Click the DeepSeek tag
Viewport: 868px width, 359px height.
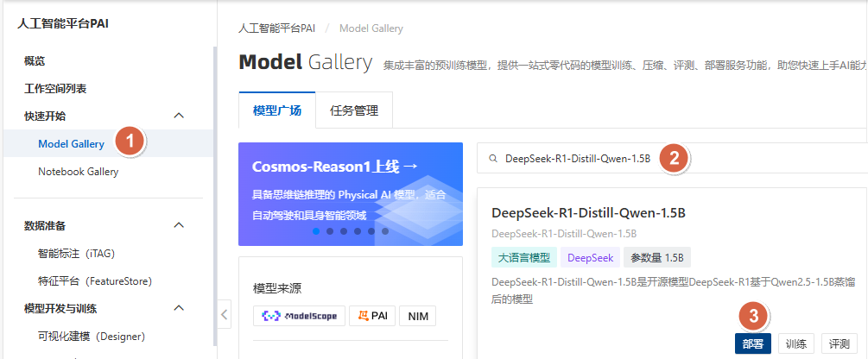pos(590,258)
